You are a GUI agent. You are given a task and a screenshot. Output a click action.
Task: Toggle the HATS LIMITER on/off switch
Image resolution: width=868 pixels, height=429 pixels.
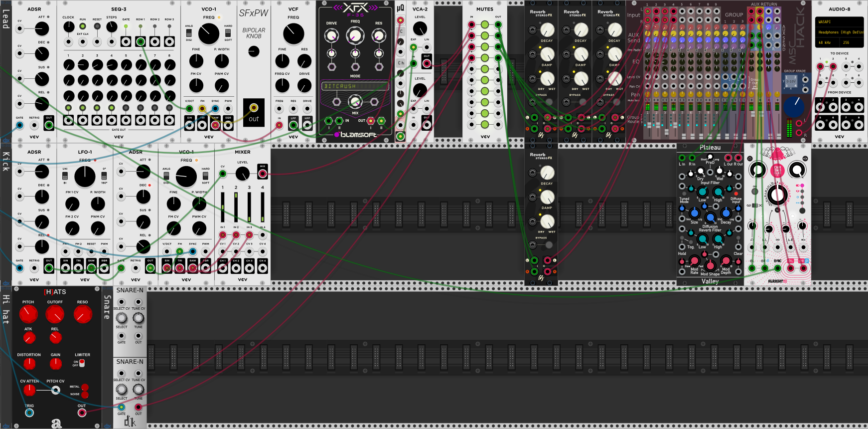pyautogui.click(x=82, y=363)
